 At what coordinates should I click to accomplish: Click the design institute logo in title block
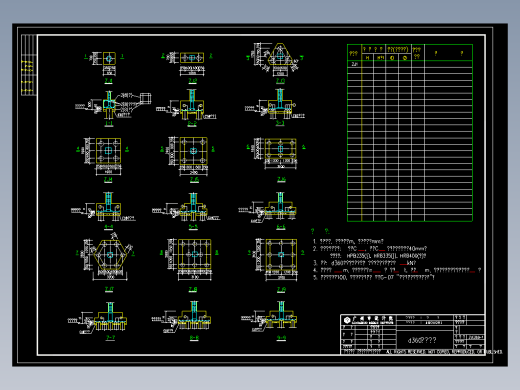(347, 320)
